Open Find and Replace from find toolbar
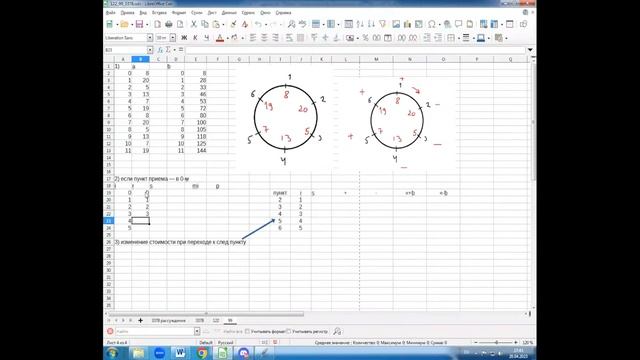This screenshot has height=360, width=640. click(337, 331)
